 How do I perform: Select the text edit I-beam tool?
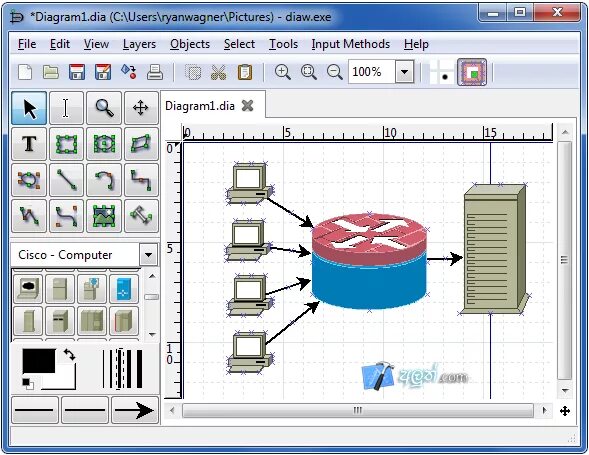pos(66,108)
